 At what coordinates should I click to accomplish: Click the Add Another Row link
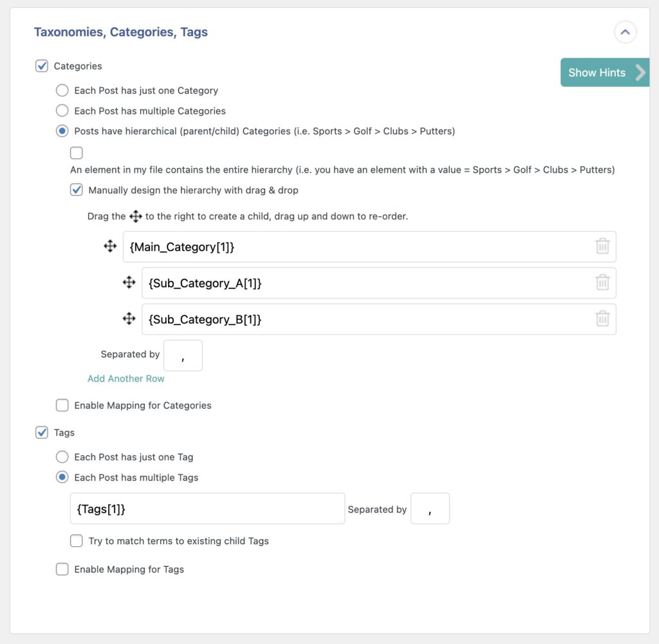pos(126,379)
